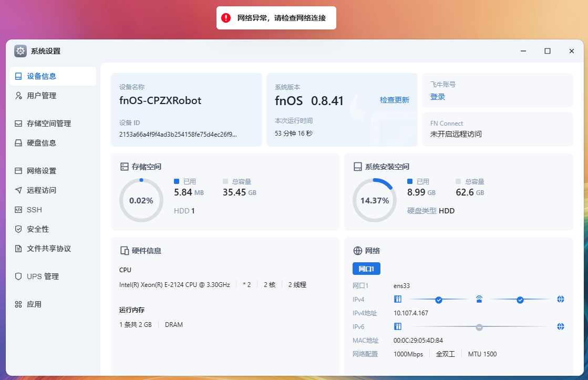Maximize the 系统设置 window
This screenshot has width=588, height=380.
click(x=548, y=51)
